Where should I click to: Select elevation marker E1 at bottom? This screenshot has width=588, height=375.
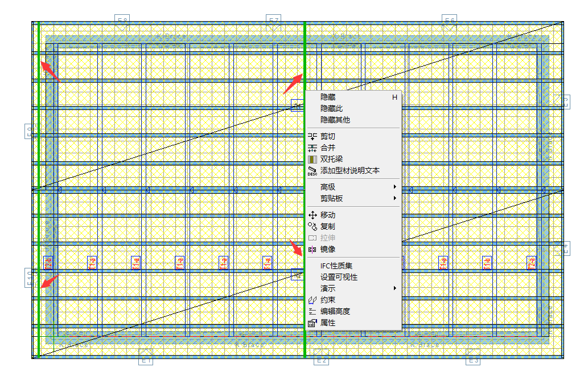pos(146,357)
